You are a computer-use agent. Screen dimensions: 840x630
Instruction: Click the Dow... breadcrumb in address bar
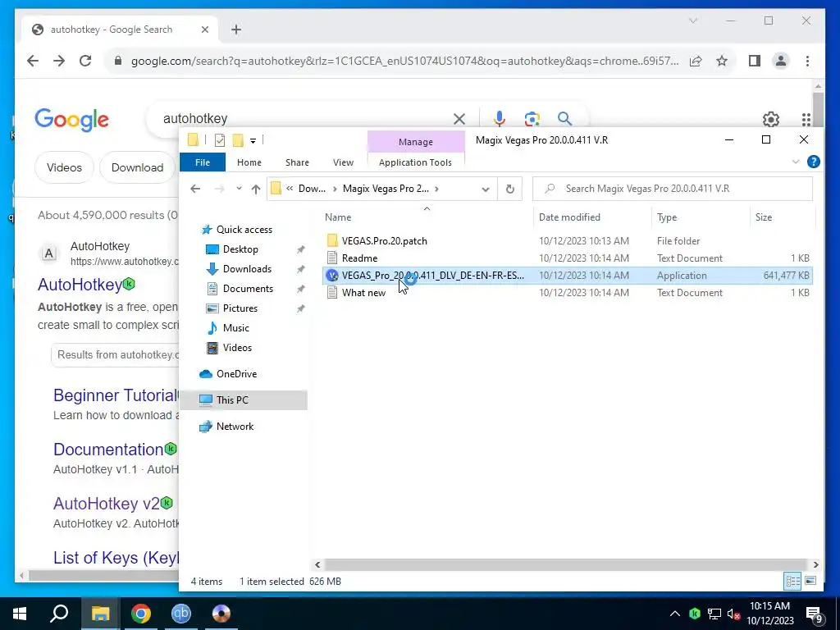point(312,189)
